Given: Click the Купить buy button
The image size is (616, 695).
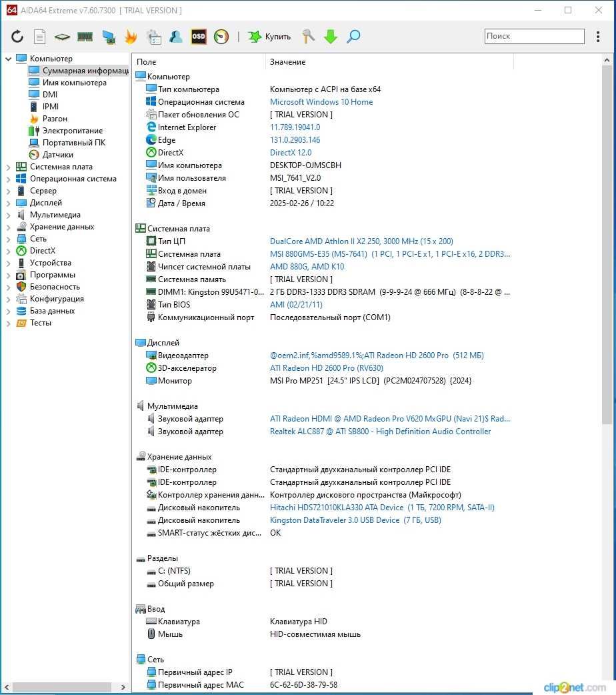Looking at the screenshot, I should pyautogui.click(x=269, y=36).
